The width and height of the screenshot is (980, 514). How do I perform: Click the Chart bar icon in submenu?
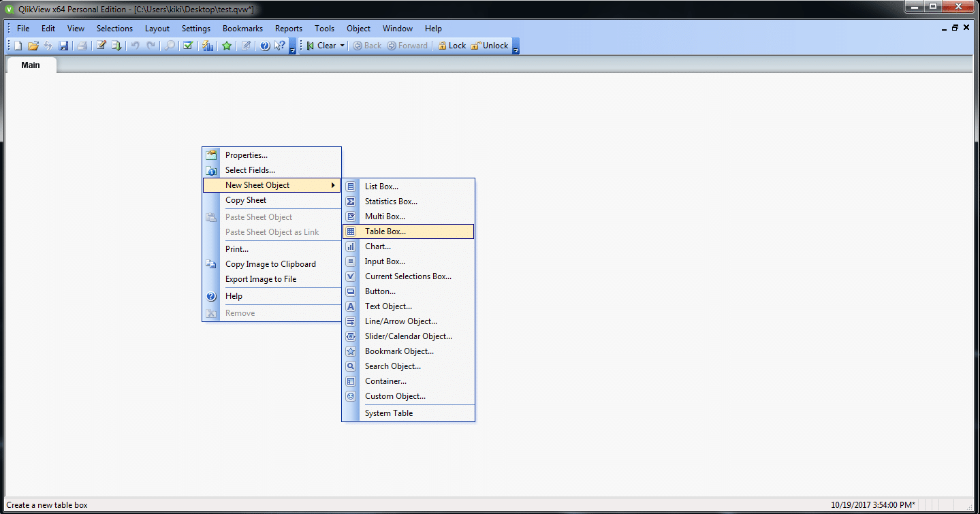tap(351, 246)
